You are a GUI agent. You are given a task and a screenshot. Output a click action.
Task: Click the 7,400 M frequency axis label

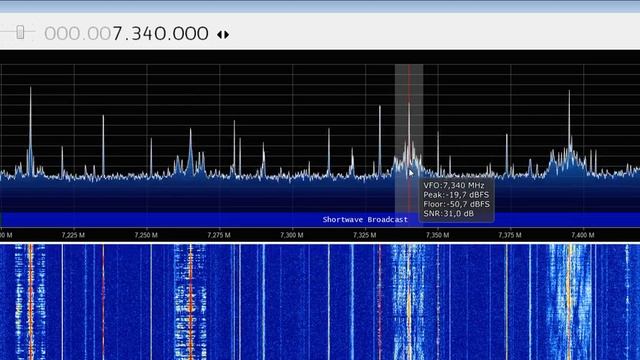pyautogui.click(x=583, y=235)
